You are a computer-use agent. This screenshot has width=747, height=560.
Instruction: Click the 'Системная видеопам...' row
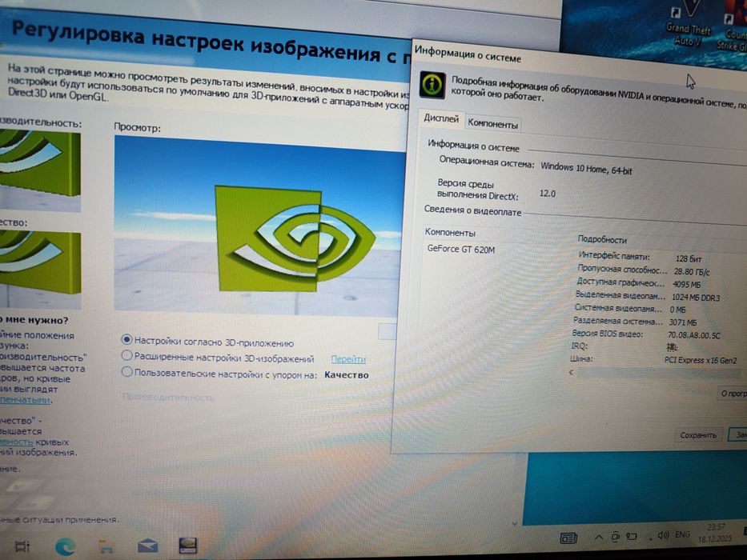tap(630, 309)
